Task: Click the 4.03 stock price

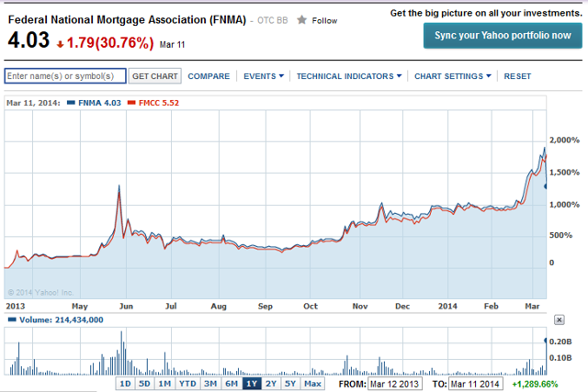Action: (28, 39)
